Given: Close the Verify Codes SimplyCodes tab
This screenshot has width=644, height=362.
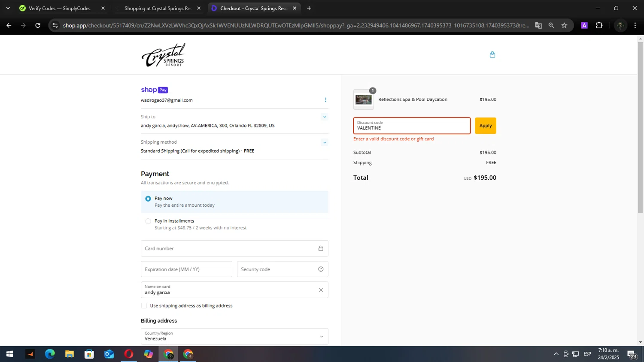Looking at the screenshot, I should click(x=103, y=8).
